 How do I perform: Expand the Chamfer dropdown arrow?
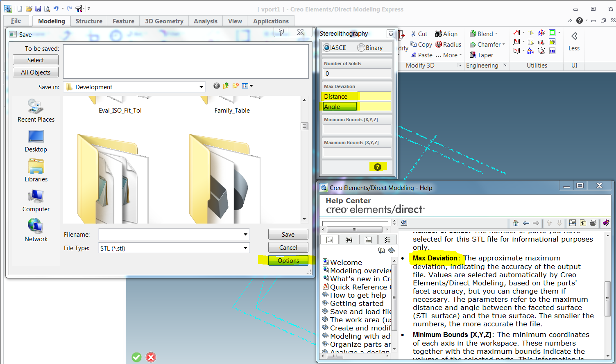(x=503, y=44)
